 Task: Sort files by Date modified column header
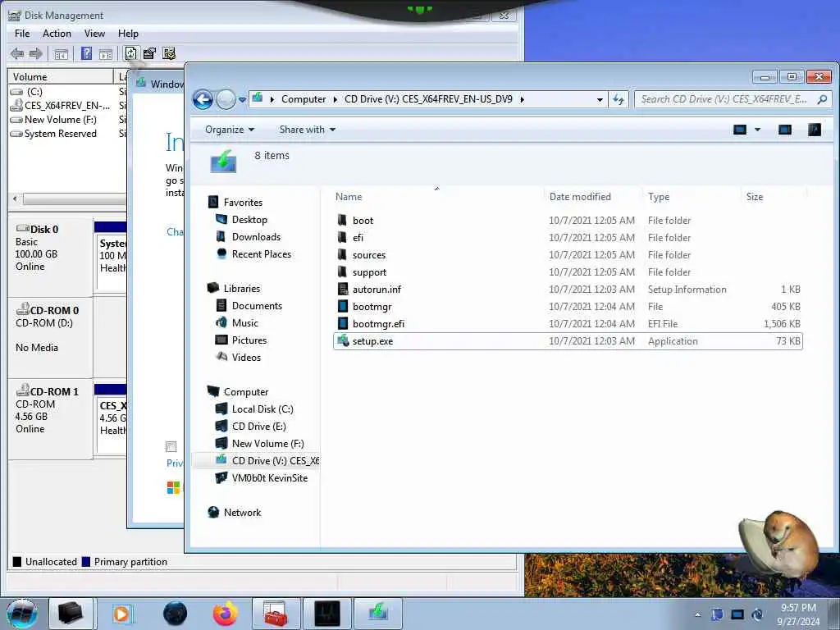593,197
